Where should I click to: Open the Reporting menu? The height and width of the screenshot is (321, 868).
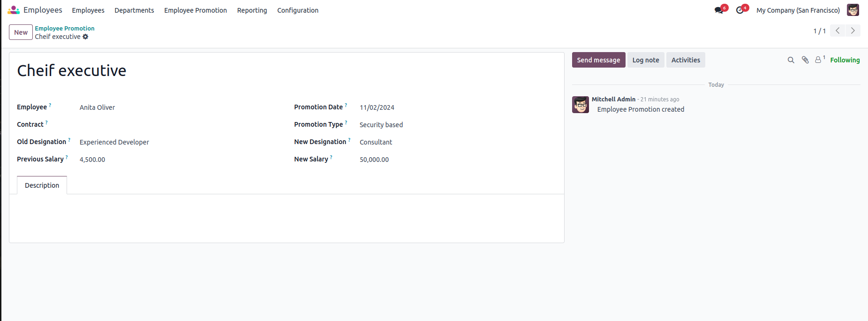pyautogui.click(x=252, y=10)
